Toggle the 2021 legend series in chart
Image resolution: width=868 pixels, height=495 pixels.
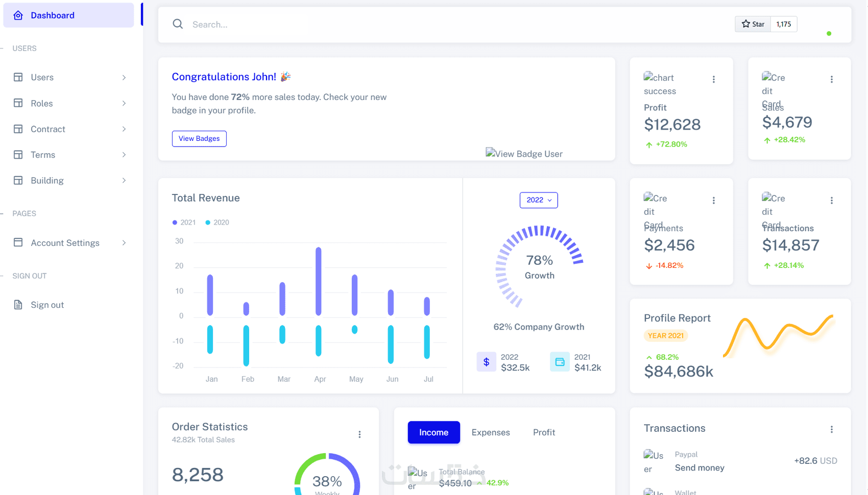click(184, 222)
